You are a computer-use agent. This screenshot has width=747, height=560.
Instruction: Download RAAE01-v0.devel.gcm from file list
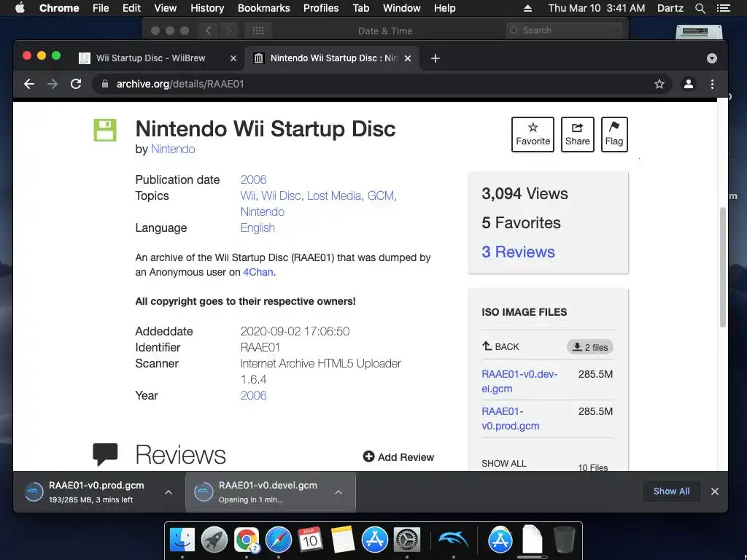[519, 381]
